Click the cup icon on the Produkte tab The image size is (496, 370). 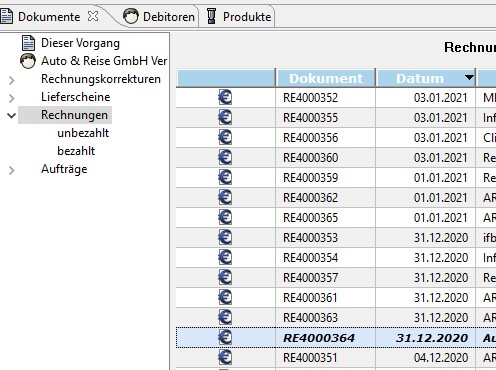point(211,16)
